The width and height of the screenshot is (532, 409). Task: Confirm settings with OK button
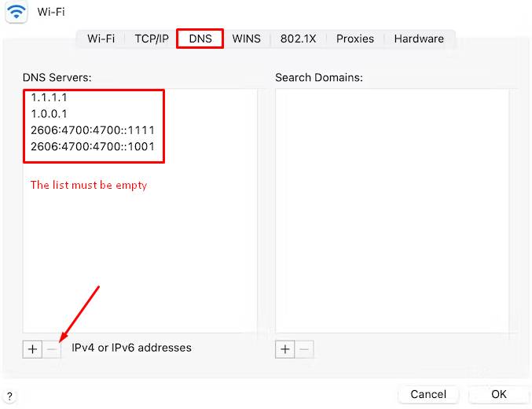tap(499, 394)
